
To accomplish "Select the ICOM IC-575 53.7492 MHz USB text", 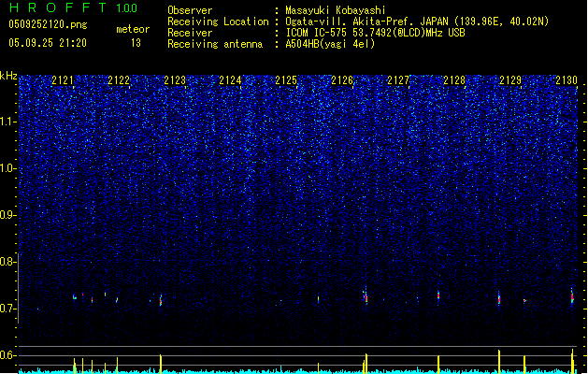I will click(375, 33).
